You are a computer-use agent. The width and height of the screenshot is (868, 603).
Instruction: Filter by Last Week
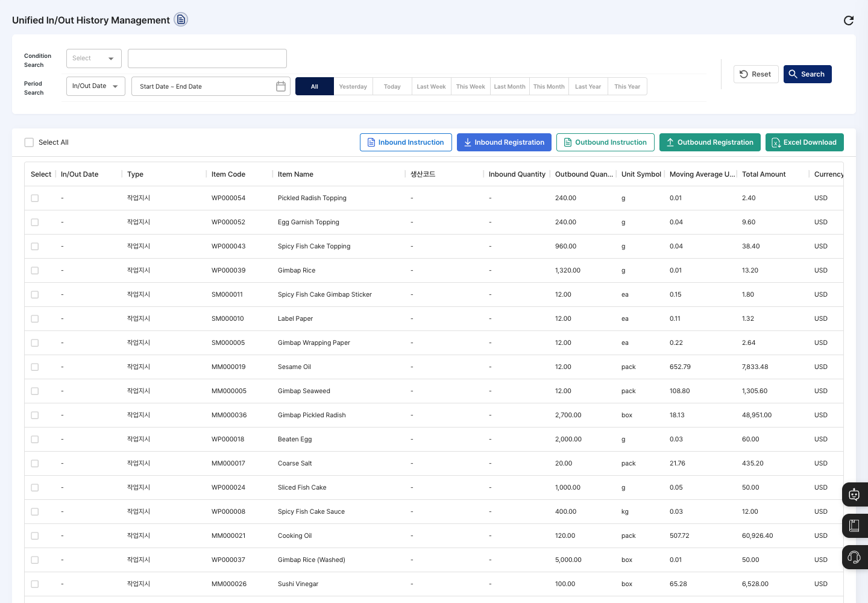click(x=432, y=86)
